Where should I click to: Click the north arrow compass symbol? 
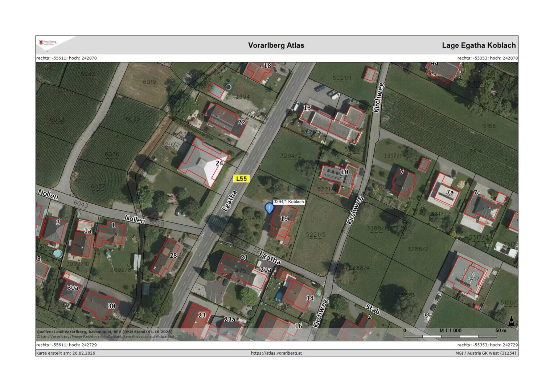click(511, 321)
